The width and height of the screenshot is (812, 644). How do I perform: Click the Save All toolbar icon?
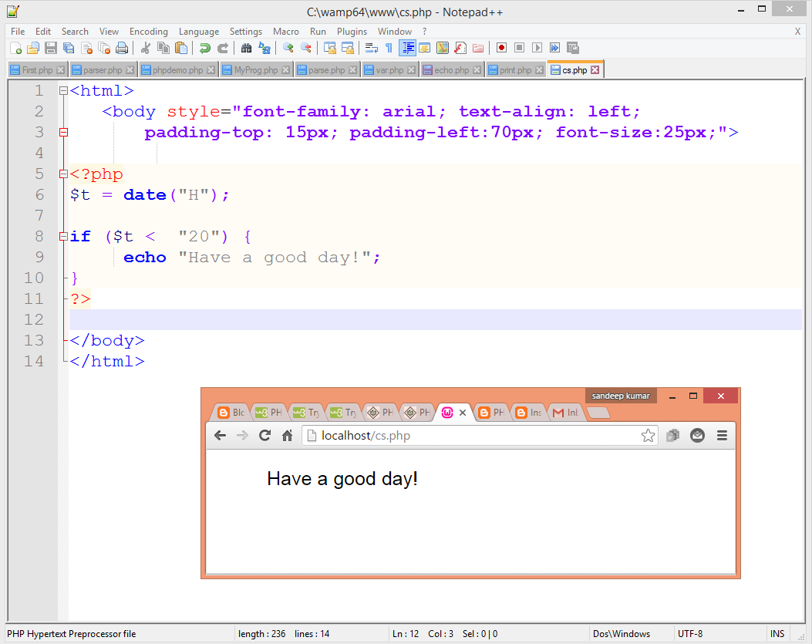pyautogui.click(x=69, y=48)
